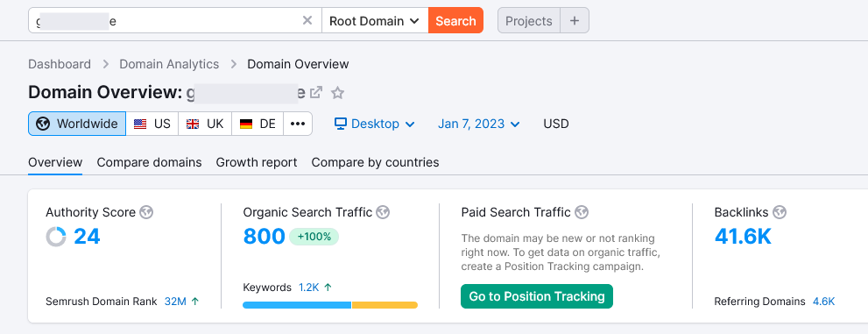Switch to the Overview tab
Viewport: 868px width, 334px height.
[x=55, y=162]
